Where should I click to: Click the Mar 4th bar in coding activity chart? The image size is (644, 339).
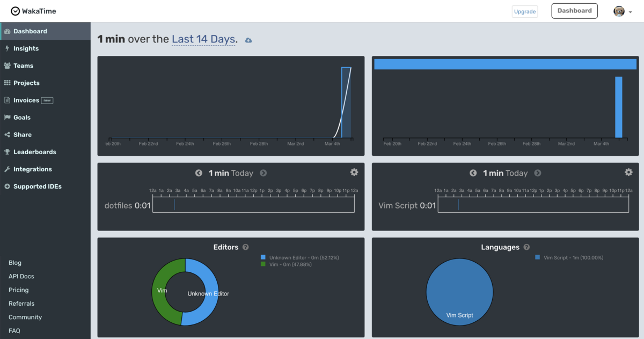click(x=346, y=102)
